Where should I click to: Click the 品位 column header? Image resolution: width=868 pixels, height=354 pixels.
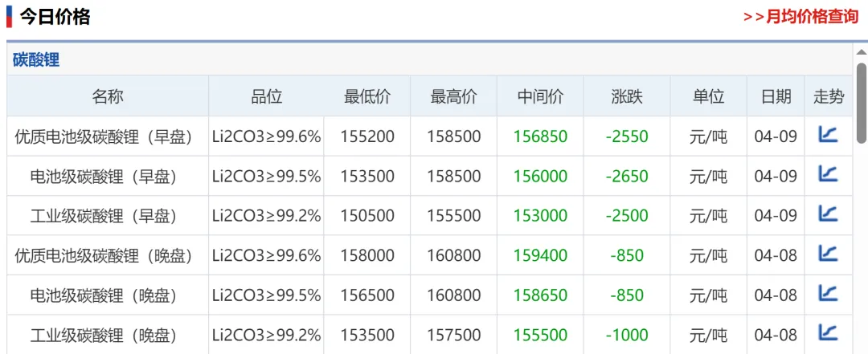click(x=267, y=97)
